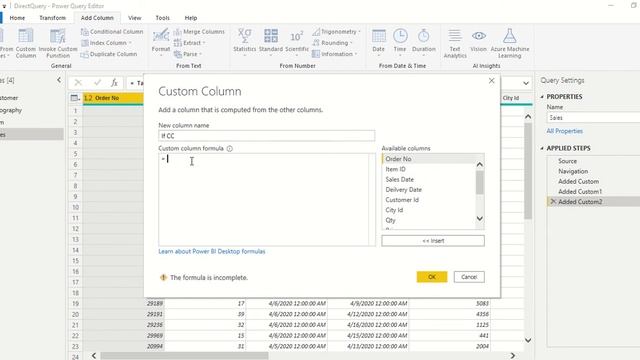Open Scientific number operations

[297, 42]
